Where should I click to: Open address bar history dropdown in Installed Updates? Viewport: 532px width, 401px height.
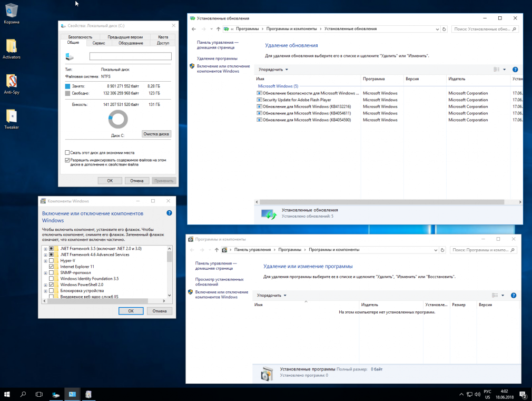point(437,29)
